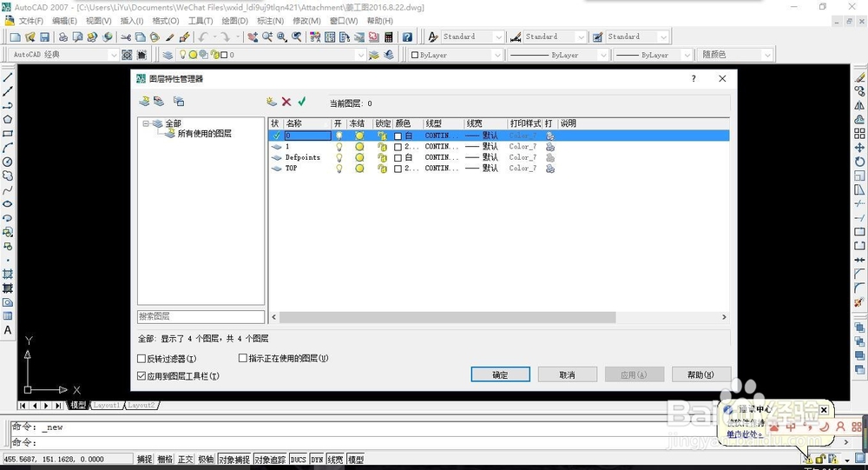The height and width of the screenshot is (470, 868).
Task: Turn off the lightbulb for layer TOP
Action: click(339, 169)
